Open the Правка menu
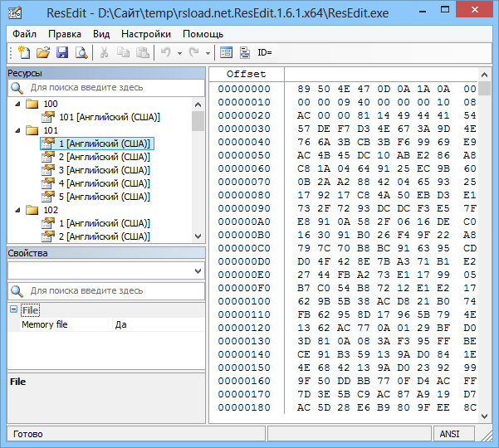The image size is (499, 448). point(65,34)
